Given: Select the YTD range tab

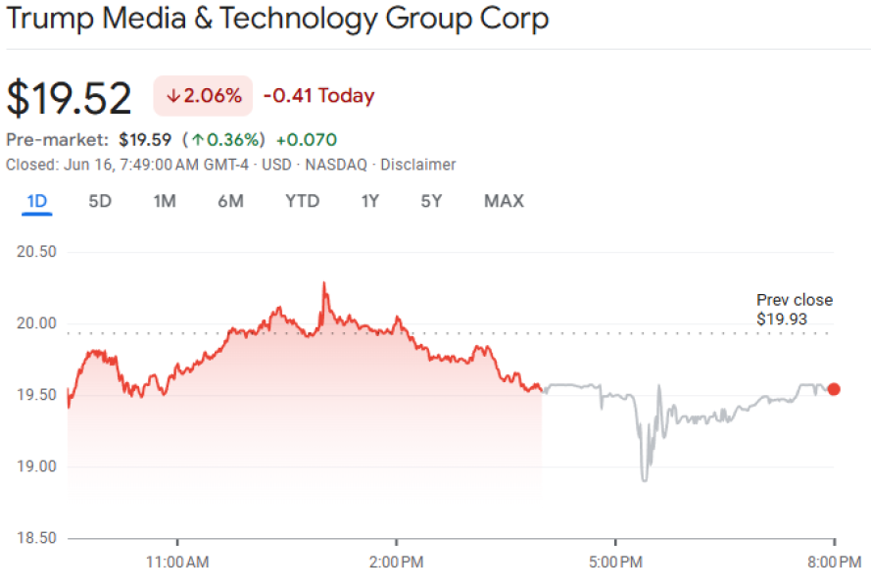Looking at the screenshot, I should point(302,202).
